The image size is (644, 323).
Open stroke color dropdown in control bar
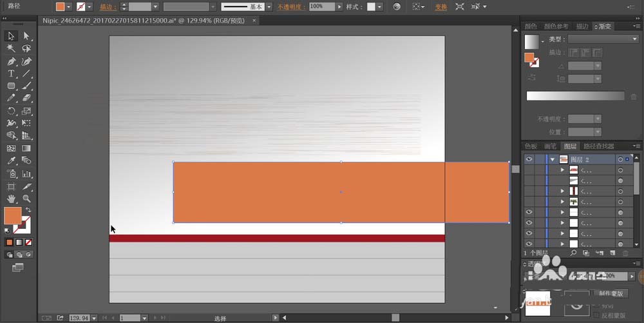click(x=90, y=6)
